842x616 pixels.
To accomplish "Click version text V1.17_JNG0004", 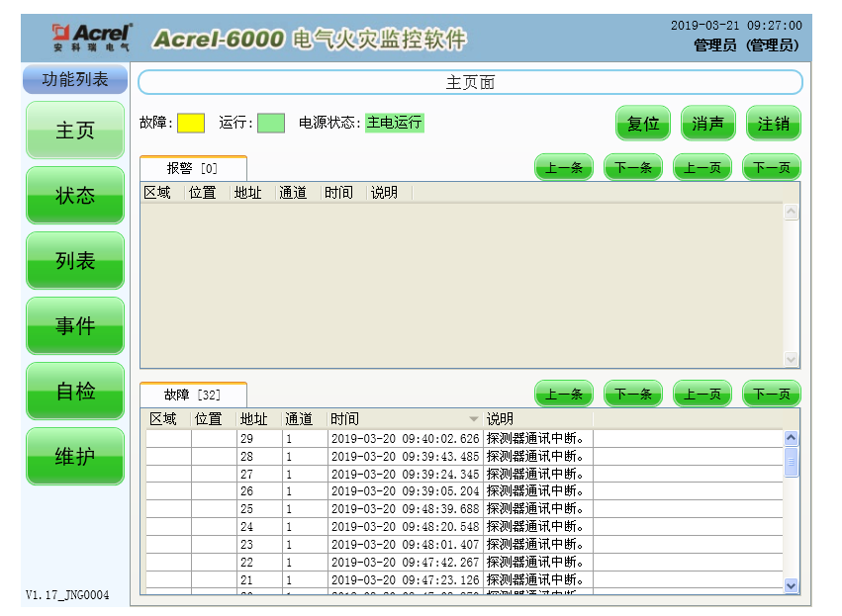I will tap(67, 595).
